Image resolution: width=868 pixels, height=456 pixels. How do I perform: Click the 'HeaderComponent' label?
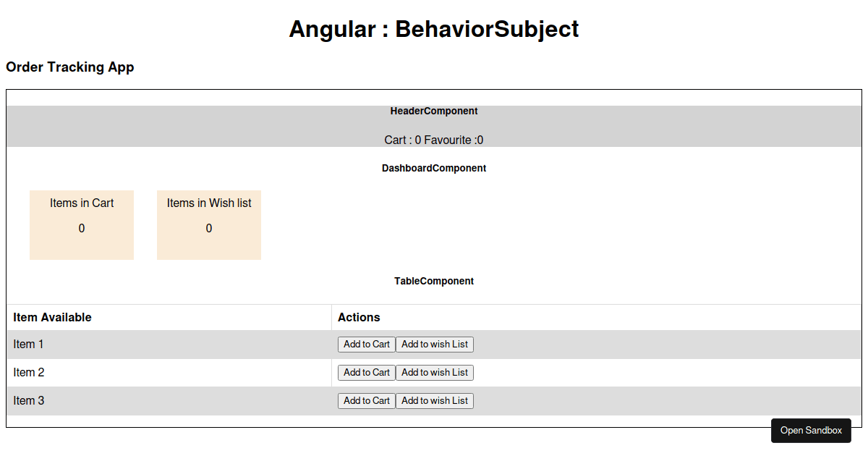click(434, 111)
